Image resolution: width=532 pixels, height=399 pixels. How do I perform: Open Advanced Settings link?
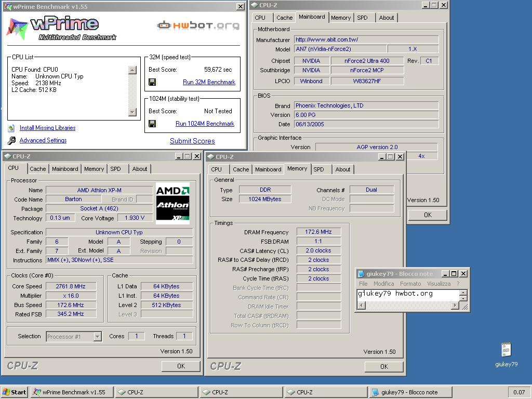[43, 140]
